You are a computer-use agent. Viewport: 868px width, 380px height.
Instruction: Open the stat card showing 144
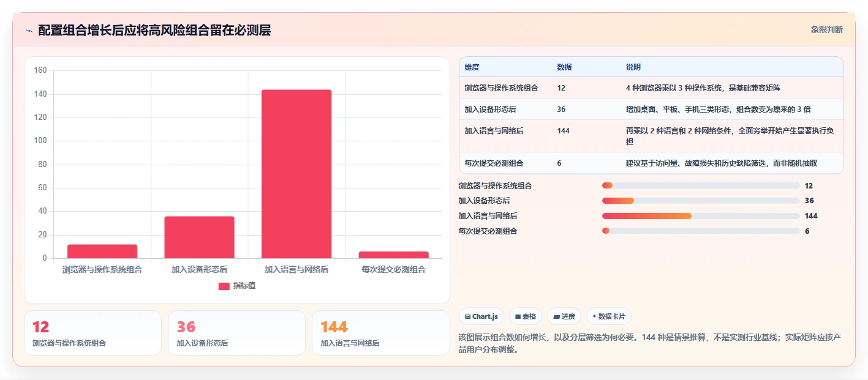(380, 333)
